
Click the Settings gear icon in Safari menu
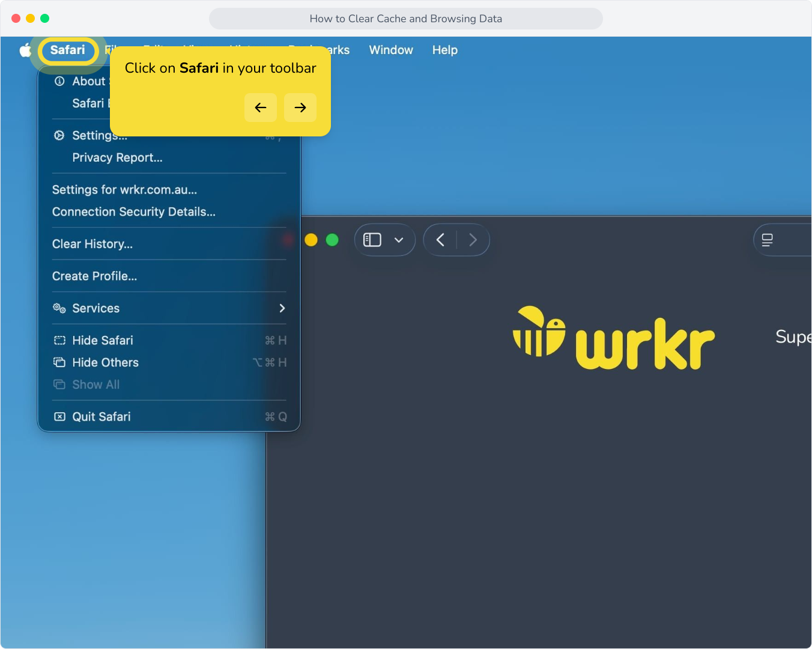click(x=59, y=135)
